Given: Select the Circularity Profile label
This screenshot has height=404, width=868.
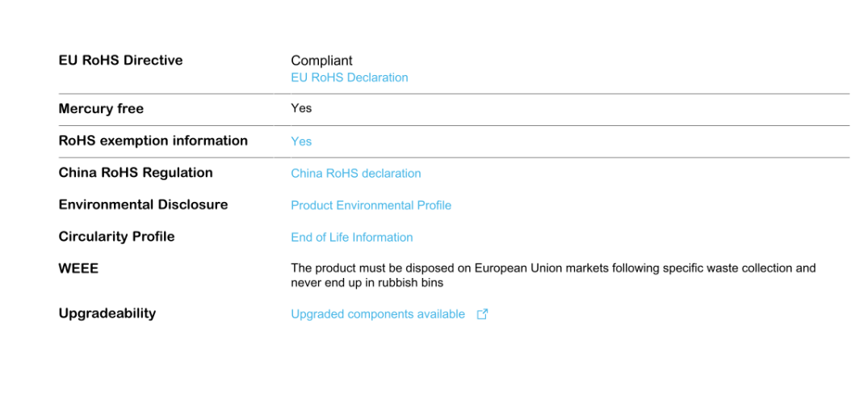Looking at the screenshot, I should pos(116,237).
